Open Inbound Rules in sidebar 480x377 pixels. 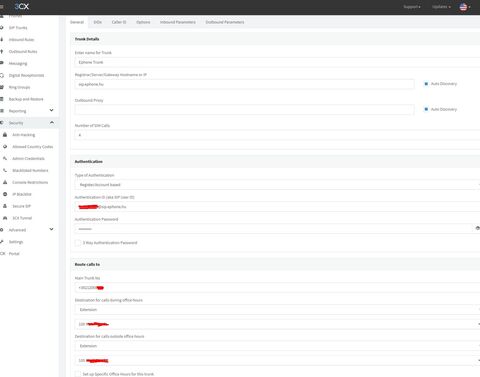[21, 40]
